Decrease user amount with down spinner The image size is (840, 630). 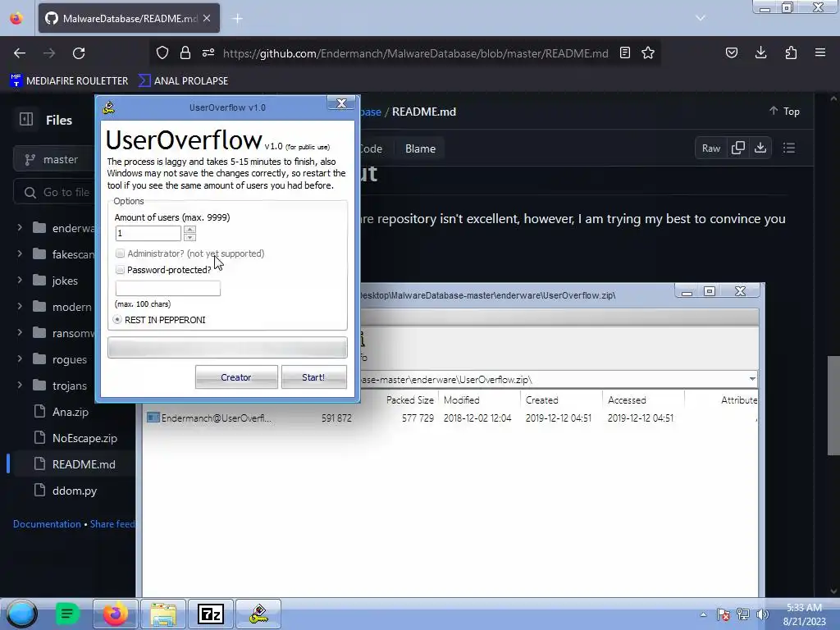(189, 237)
